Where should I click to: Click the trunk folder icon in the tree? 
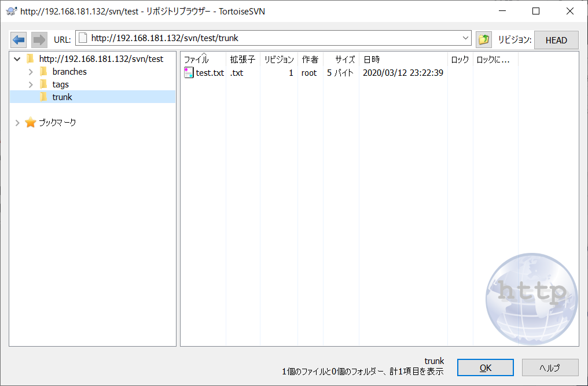pyautogui.click(x=43, y=97)
